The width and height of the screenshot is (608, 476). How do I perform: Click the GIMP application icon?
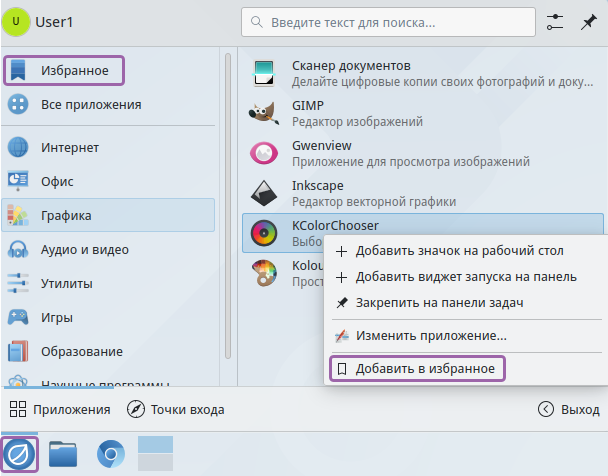[264, 112]
